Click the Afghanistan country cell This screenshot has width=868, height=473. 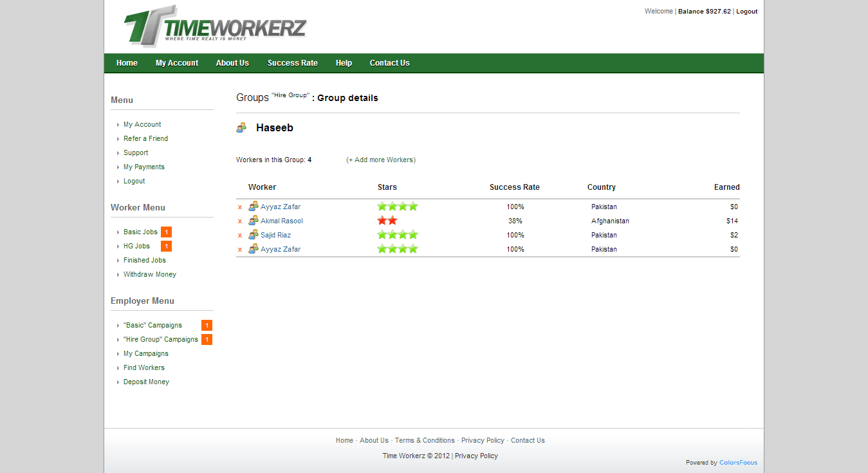610,221
